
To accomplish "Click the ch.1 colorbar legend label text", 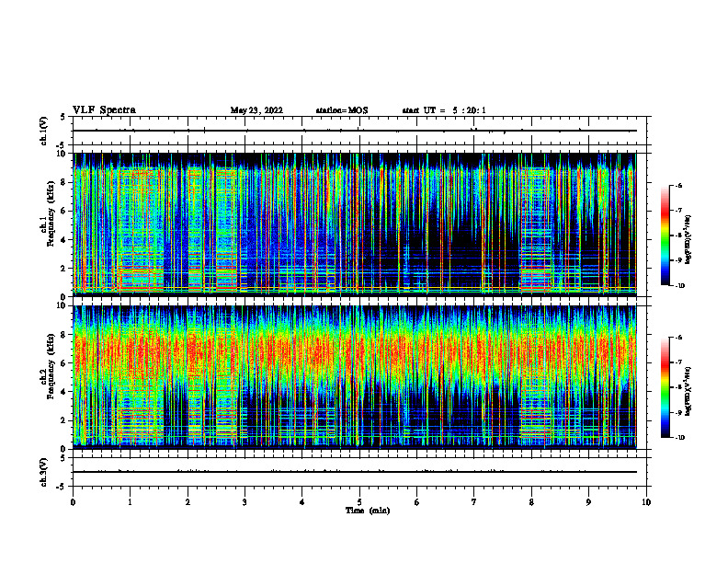I will click(688, 239).
